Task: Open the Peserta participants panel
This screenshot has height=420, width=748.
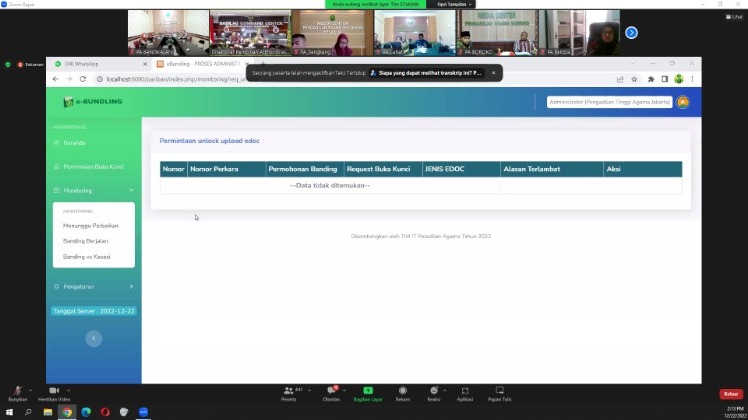Action: [x=289, y=393]
